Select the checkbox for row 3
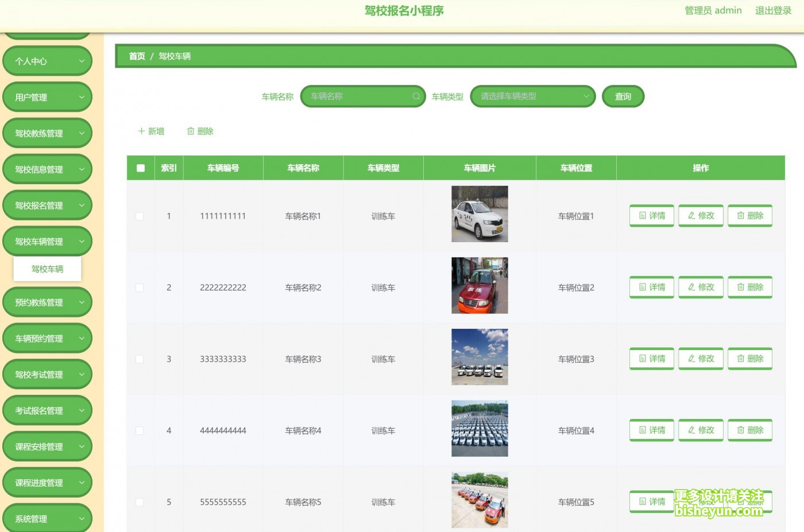 (x=140, y=359)
